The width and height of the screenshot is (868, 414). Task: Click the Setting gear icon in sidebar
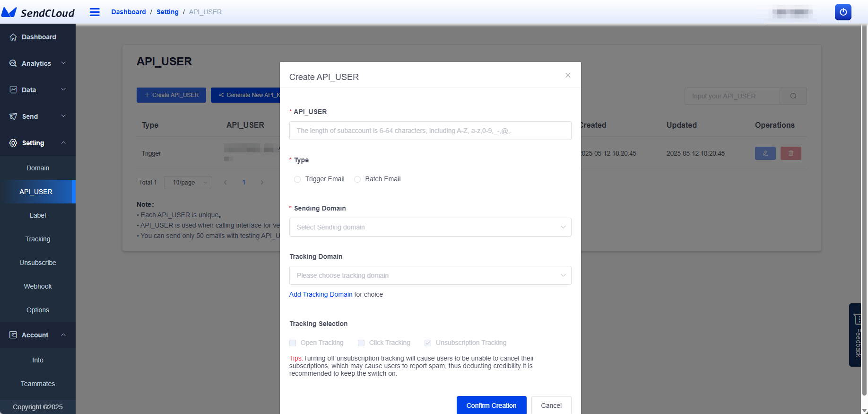[x=13, y=143]
